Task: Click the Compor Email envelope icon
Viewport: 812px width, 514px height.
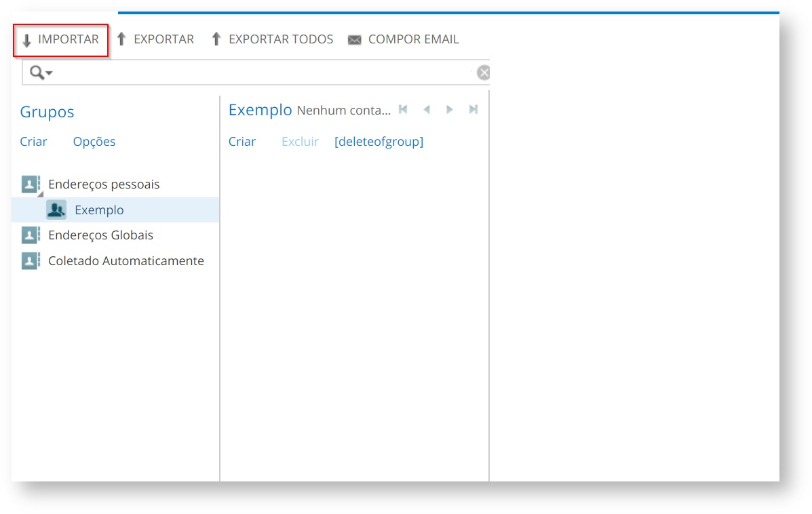Action: (354, 40)
